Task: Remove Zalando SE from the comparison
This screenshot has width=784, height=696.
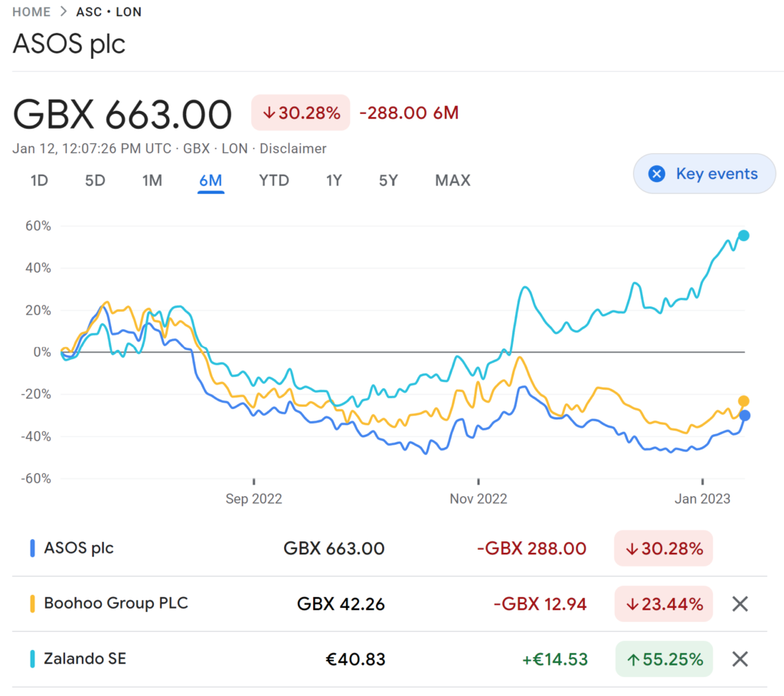Action: pos(740,659)
